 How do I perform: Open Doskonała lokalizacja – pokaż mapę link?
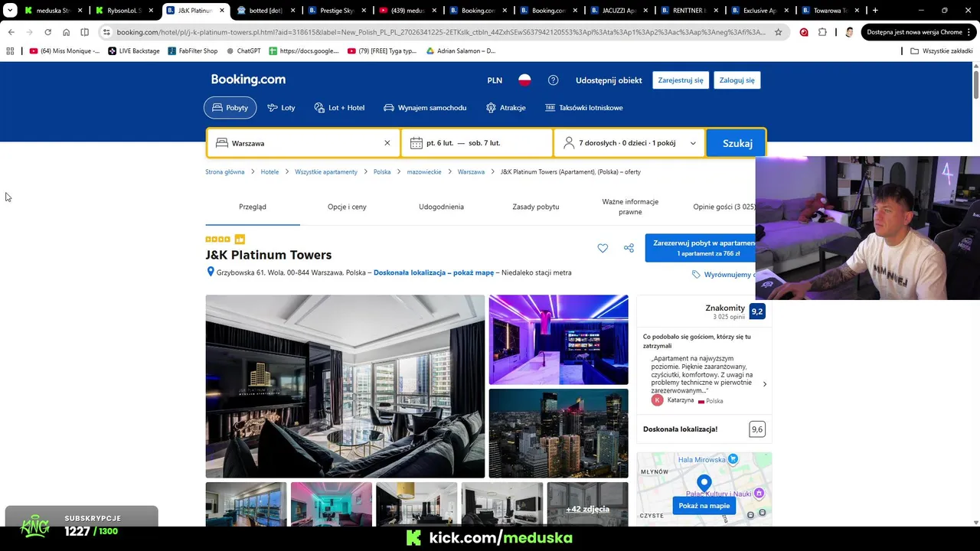433,272
